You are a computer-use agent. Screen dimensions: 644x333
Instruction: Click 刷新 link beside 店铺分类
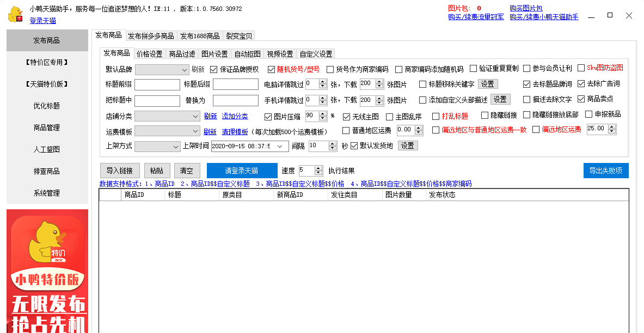click(210, 116)
